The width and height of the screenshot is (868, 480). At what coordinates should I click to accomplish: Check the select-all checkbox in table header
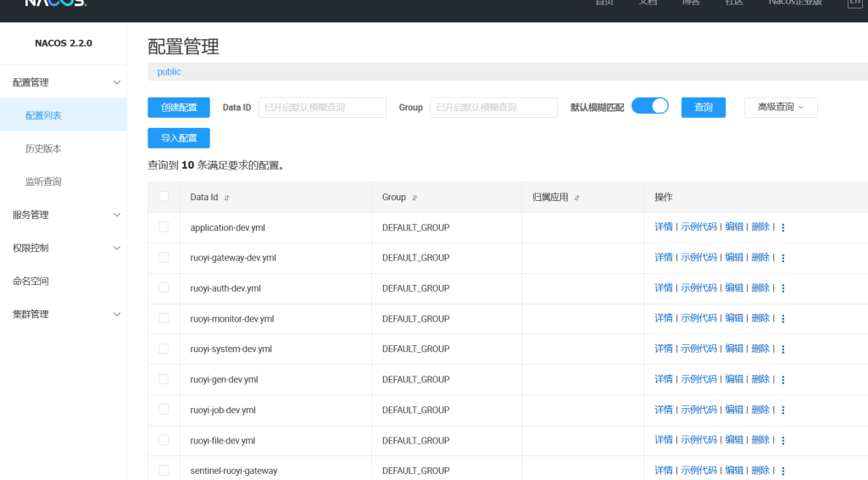pos(164,197)
